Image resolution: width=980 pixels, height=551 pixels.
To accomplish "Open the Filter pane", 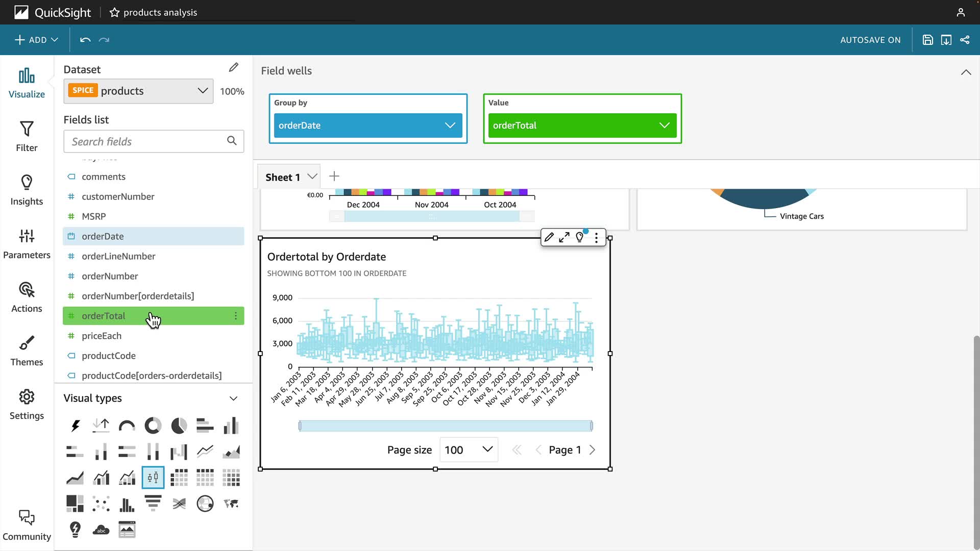I will tap(27, 136).
